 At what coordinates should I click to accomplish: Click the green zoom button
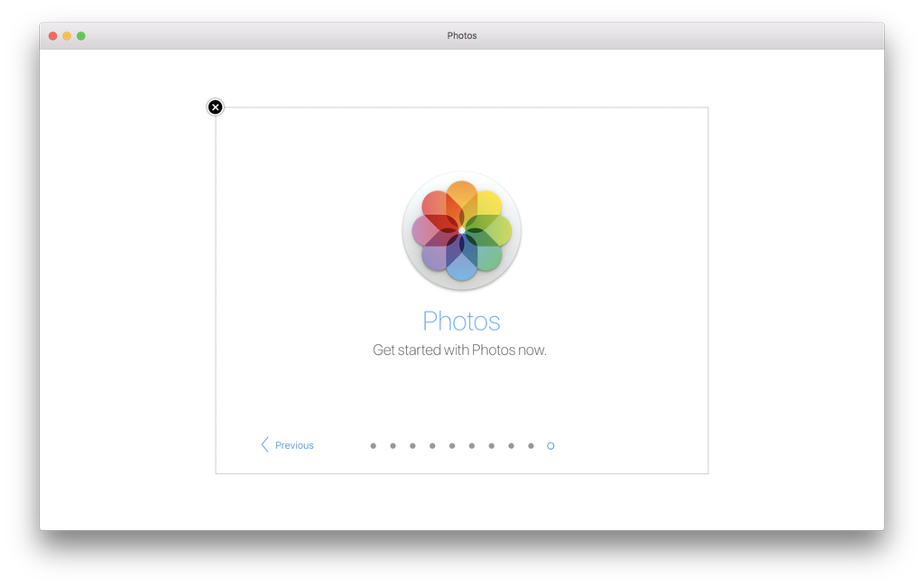click(x=81, y=35)
